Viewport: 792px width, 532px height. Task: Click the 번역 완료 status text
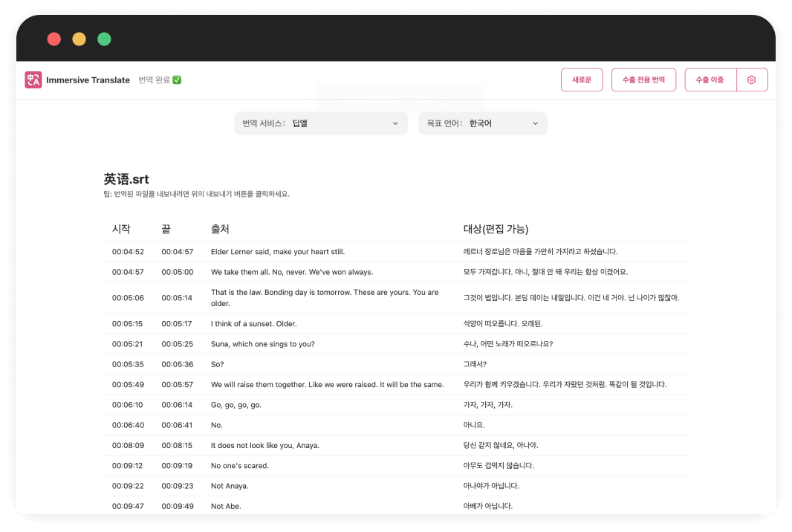tap(154, 80)
